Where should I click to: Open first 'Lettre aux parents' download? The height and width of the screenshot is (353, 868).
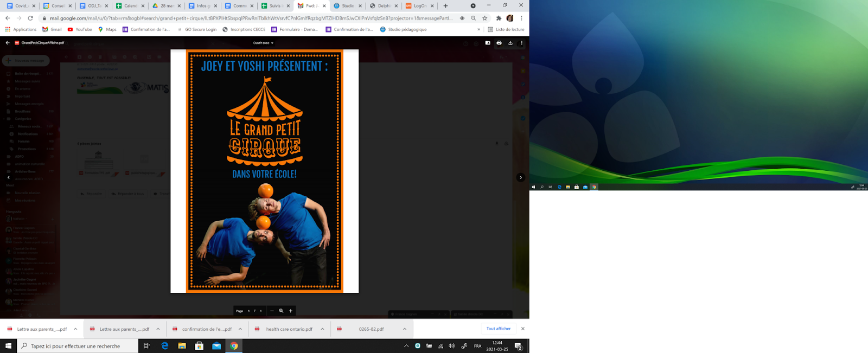pos(37,329)
